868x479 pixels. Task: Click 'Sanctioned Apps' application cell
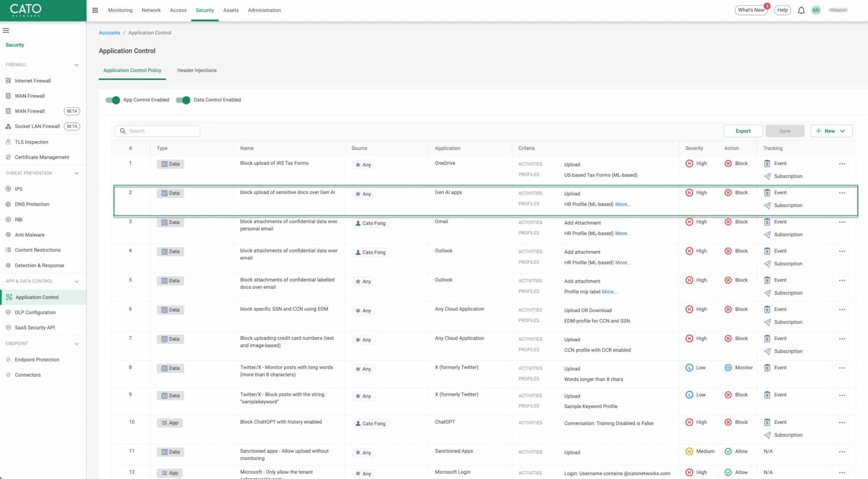pyautogui.click(x=454, y=451)
